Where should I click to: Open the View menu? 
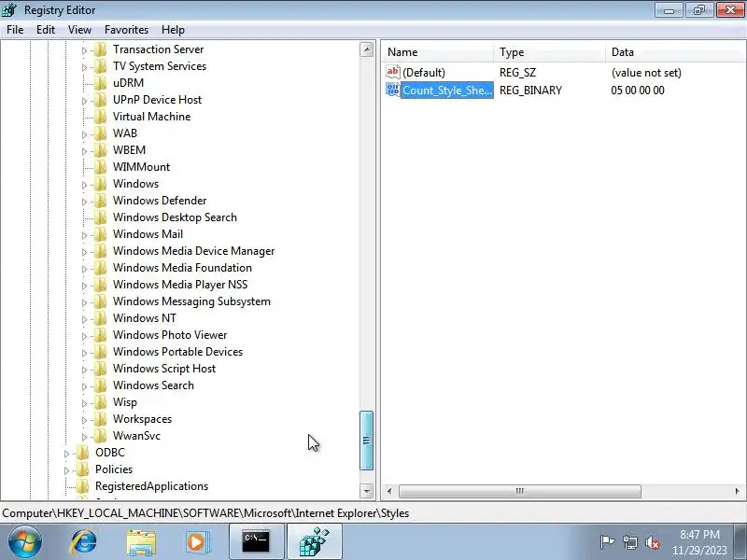pos(79,30)
